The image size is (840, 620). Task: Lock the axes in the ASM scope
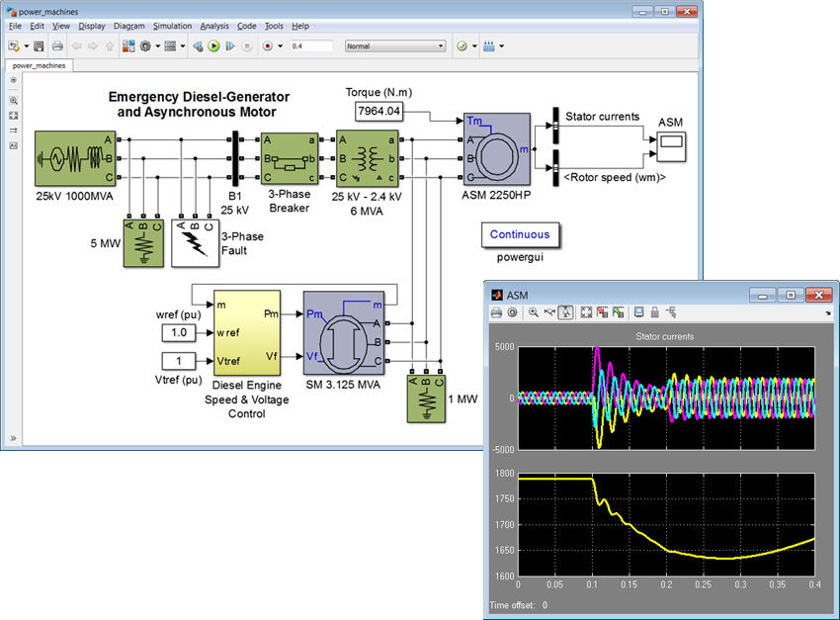point(654,311)
